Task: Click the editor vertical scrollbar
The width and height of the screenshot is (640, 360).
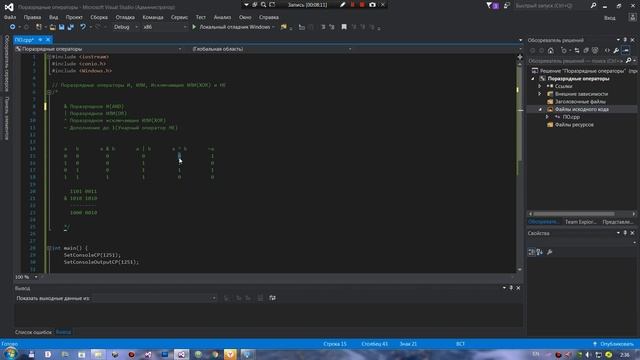Action: click(520, 163)
